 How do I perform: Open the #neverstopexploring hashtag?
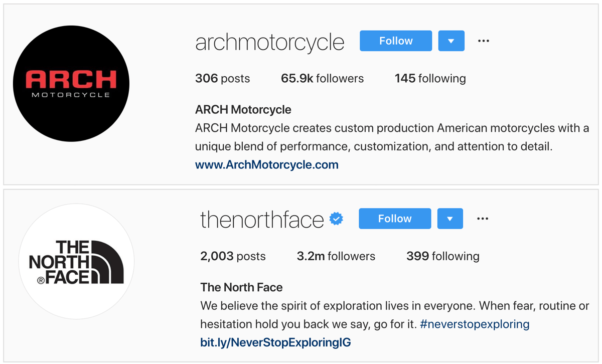tap(475, 324)
